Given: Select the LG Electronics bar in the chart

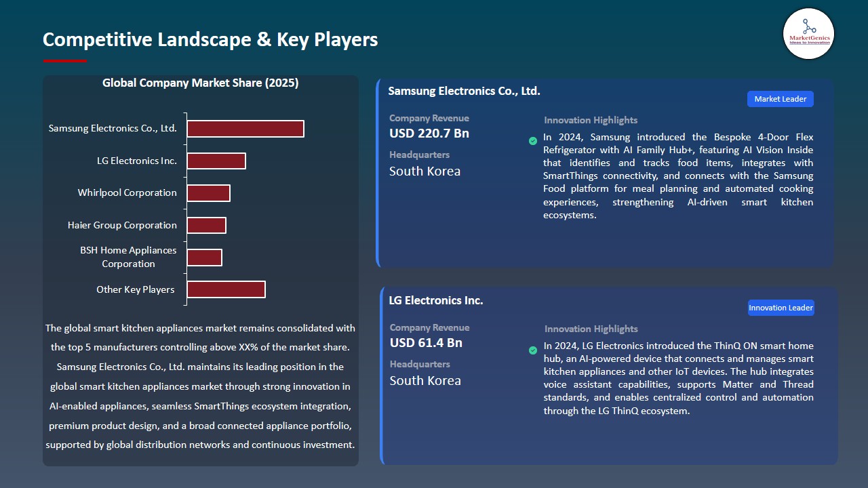Looking at the screenshot, I should (216, 161).
